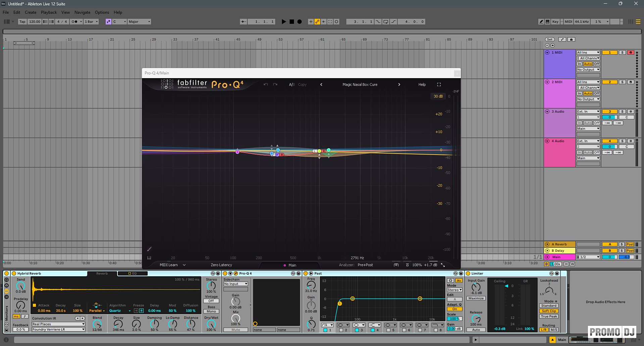Solo track 1 MIDI
This screenshot has width=644, height=346.
point(622,53)
